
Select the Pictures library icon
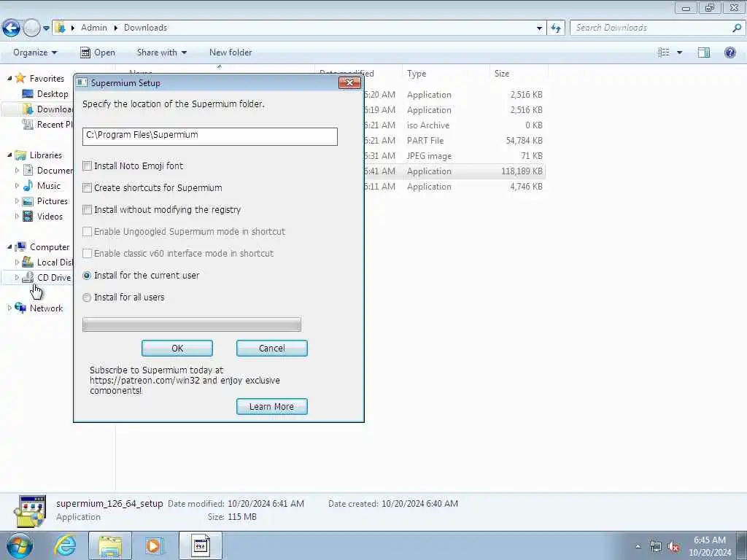click(28, 201)
